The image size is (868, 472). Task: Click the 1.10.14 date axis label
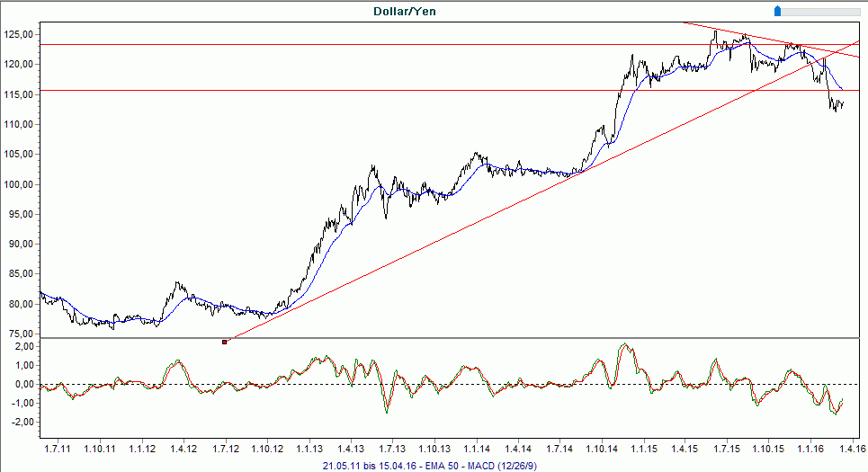click(601, 448)
